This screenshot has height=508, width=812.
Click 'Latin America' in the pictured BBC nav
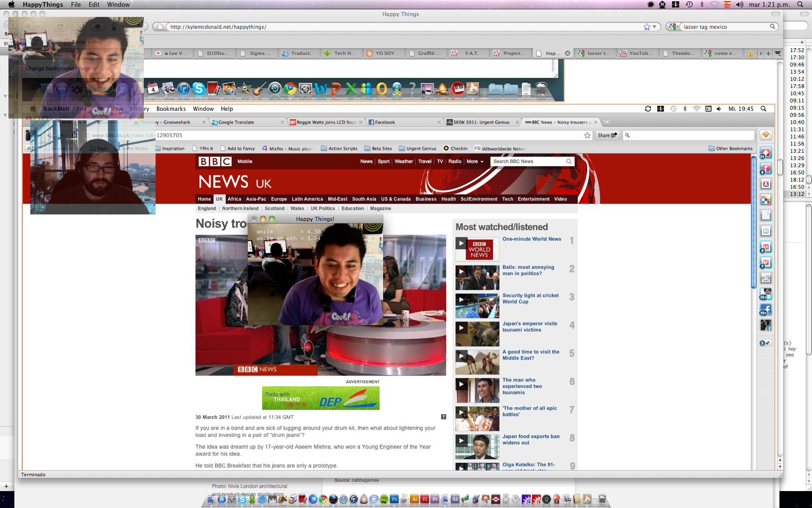coord(307,199)
